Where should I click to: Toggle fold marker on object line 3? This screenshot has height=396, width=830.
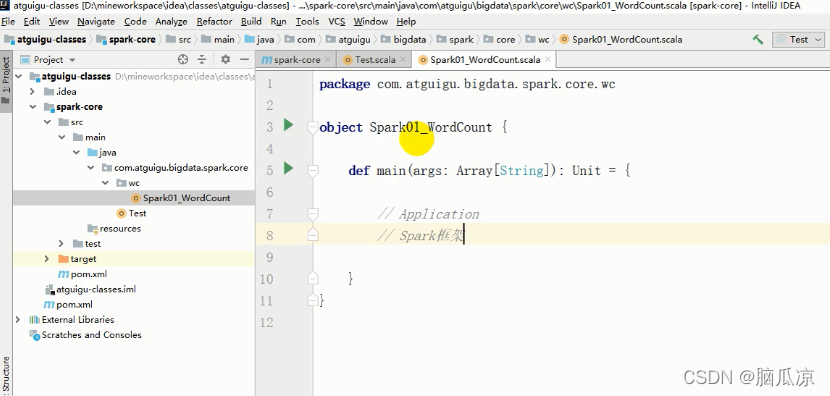tap(313, 127)
